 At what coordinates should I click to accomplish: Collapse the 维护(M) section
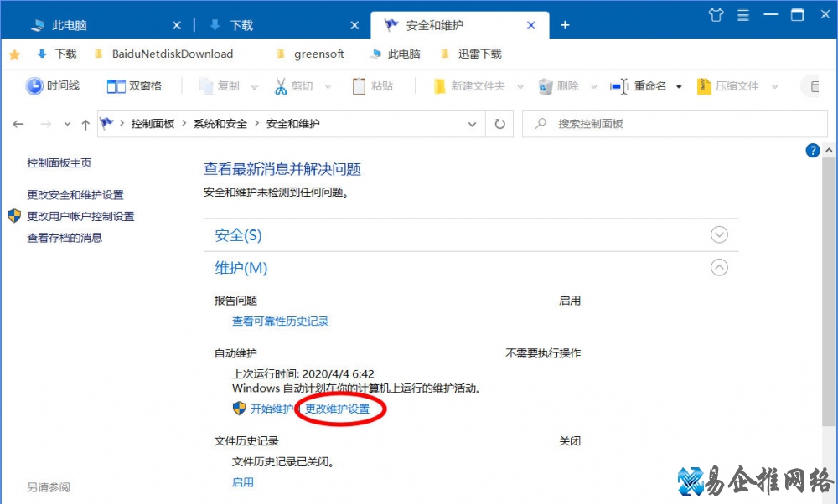click(x=719, y=267)
